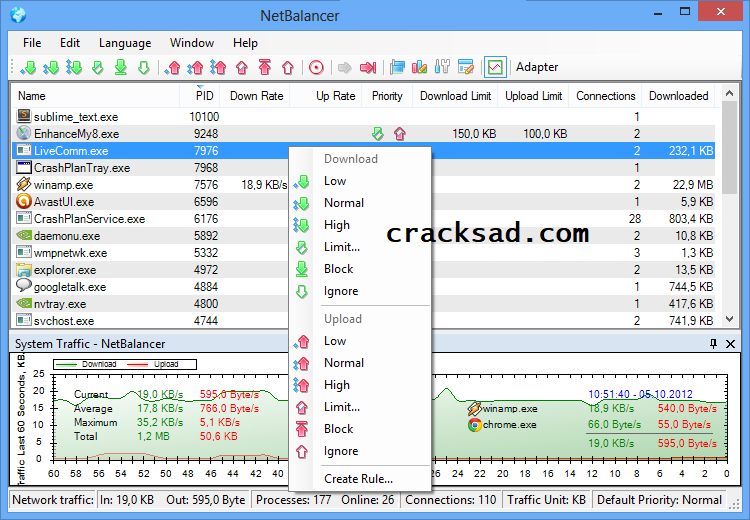The image size is (750, 520).
Task: Click the process list scrollbar thumb
Action: tap(729, 147)
